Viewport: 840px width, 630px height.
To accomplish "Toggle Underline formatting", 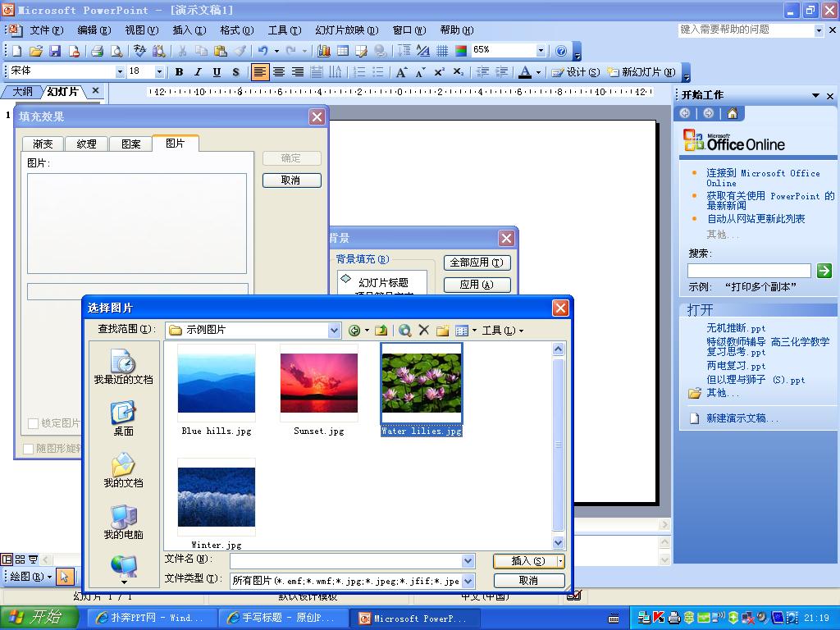I will [217, 72].
